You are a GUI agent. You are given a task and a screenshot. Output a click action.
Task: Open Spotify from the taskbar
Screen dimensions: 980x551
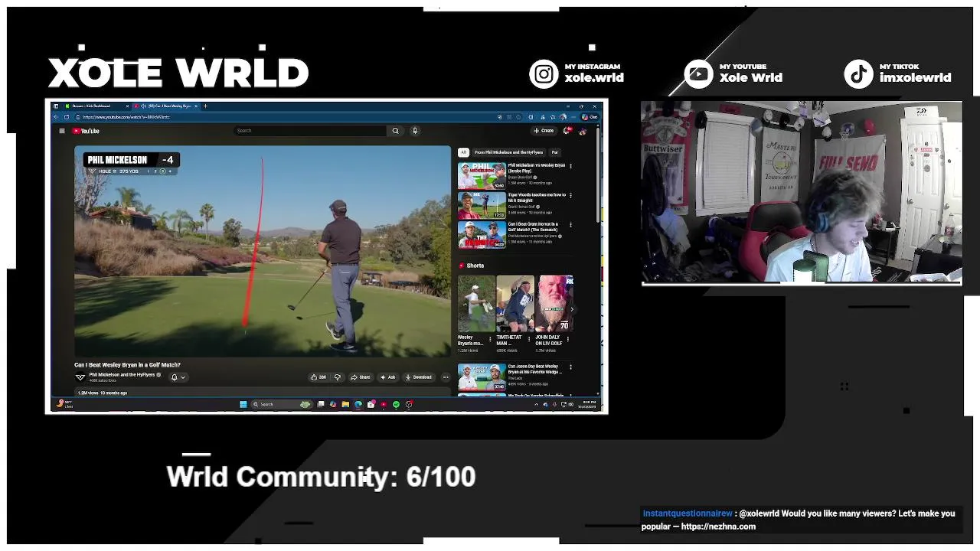click(396, 404)
